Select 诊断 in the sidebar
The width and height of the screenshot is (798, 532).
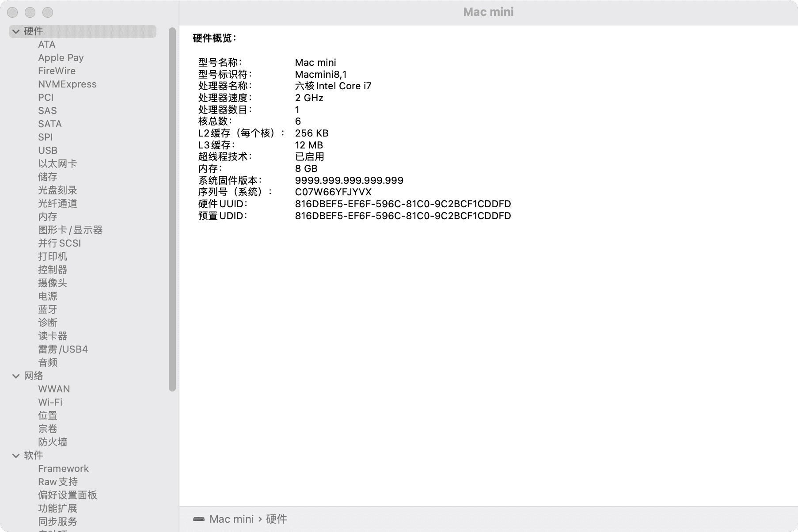[x=48, y=323]
